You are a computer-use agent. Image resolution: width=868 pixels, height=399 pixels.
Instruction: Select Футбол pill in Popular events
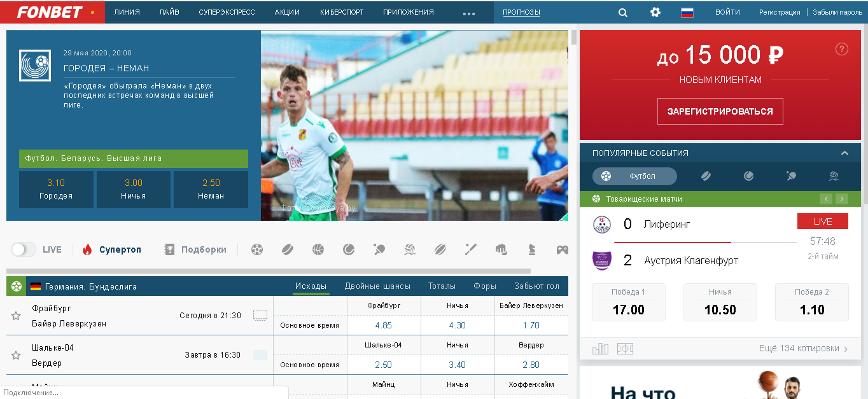click(634, 176)
